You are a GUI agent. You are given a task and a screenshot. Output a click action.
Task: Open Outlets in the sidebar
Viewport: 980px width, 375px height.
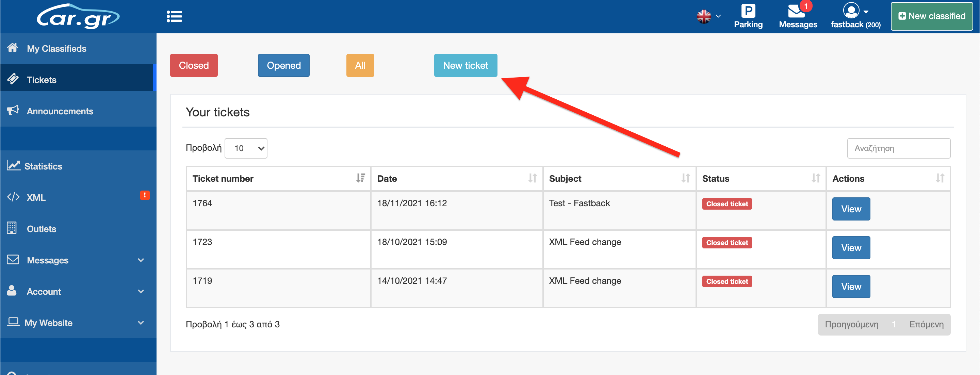pyautogui.click(x=78, y=229)
